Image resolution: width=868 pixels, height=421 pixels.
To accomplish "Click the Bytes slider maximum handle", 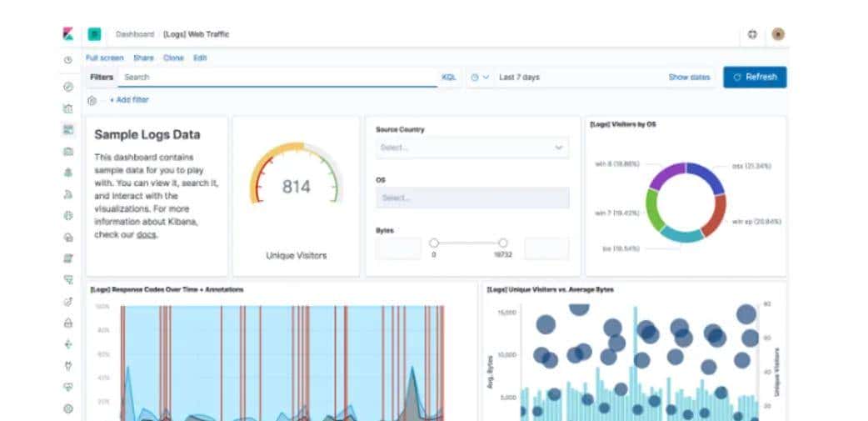I will pyautogui.click(x=502, y=243).
